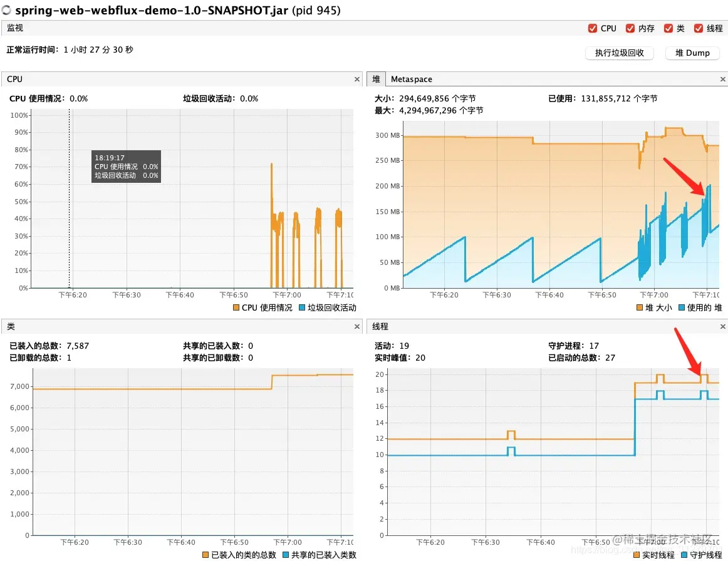Viewport: 728px width, 561px height.
Task: Click the 18:19:17 CPU tooltip
Action: [x=127, y=166]
